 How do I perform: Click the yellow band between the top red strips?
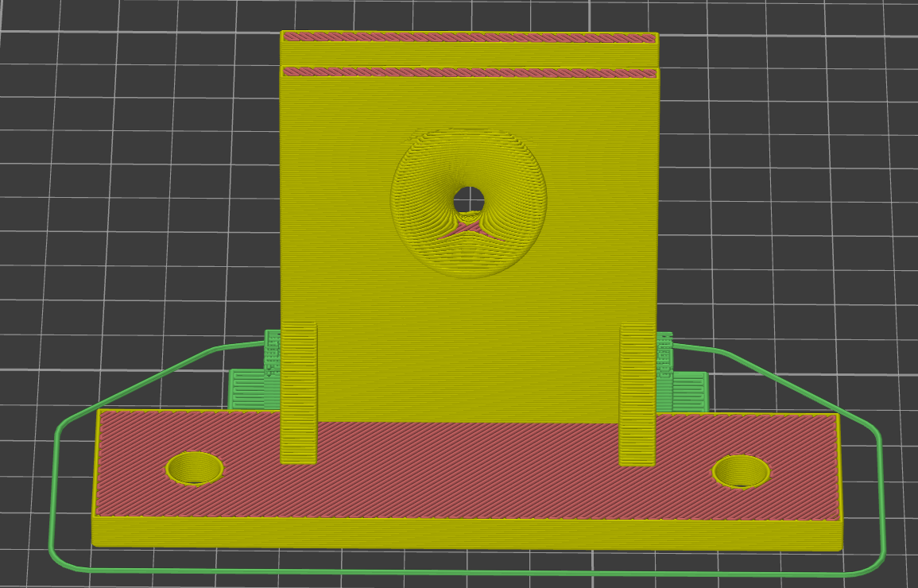click(x=469, y=54)
